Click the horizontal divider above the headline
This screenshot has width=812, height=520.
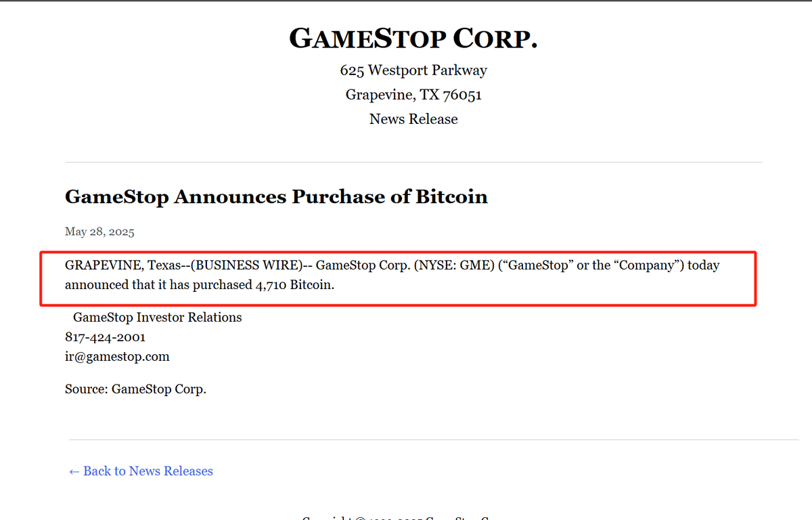coord(413,162)
